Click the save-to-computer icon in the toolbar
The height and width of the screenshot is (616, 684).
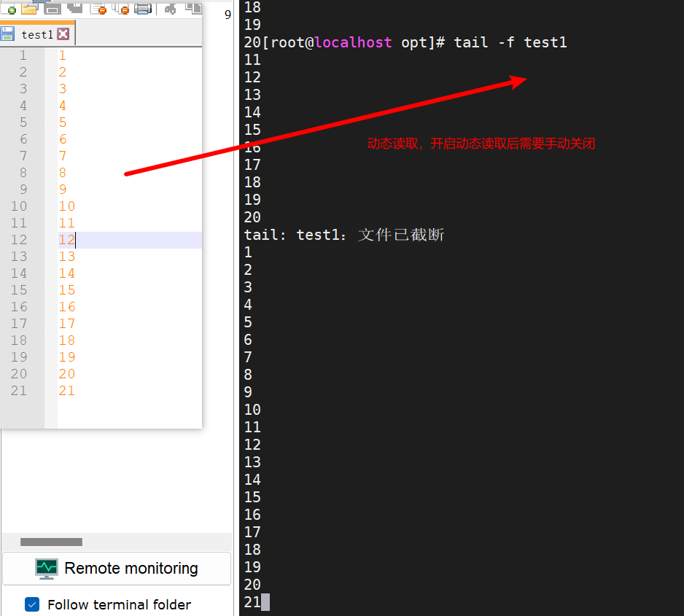pyautogui.click(x=53, y=9)
